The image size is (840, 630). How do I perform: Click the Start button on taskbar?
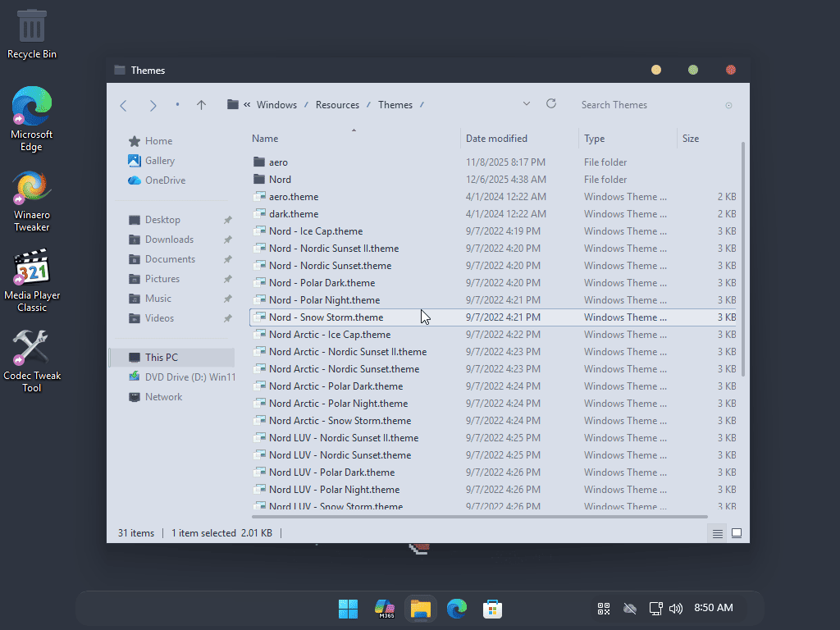[x=348, y=609]
